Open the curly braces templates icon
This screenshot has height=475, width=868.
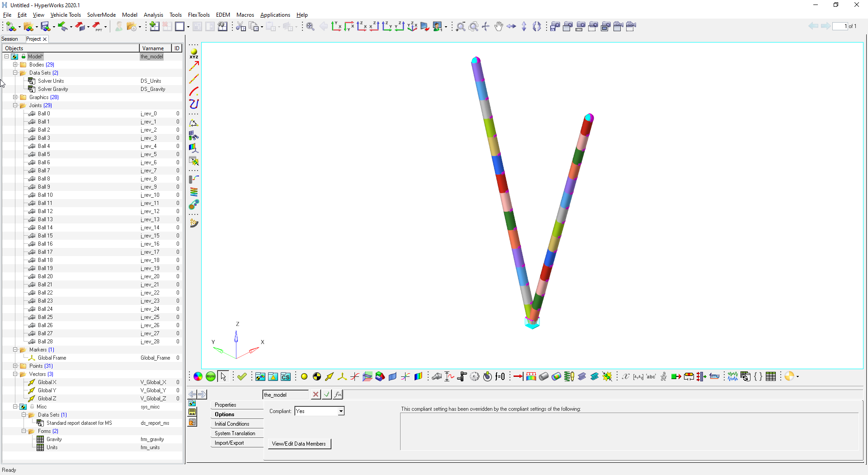pyautogui.click(x=758, y=376)
